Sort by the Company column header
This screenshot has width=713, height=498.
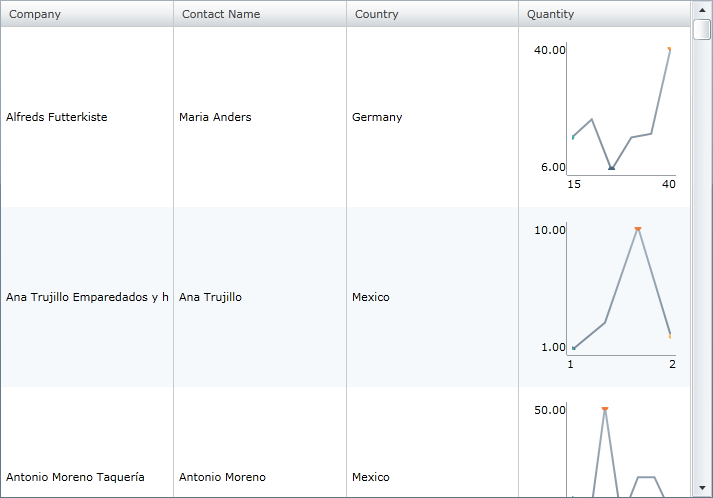[35, 14]
